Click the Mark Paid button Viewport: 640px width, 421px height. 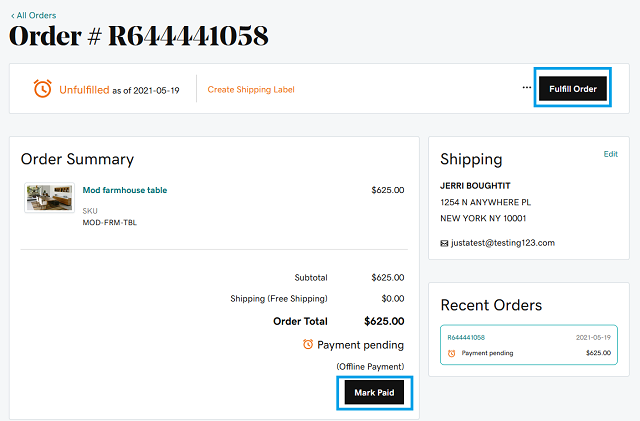coord(374,392)
